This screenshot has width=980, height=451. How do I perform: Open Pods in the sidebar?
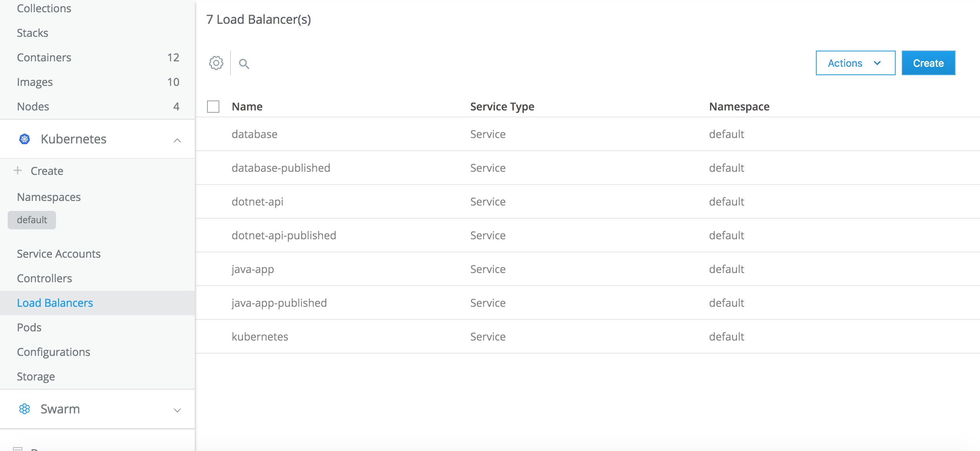(29, 328)
